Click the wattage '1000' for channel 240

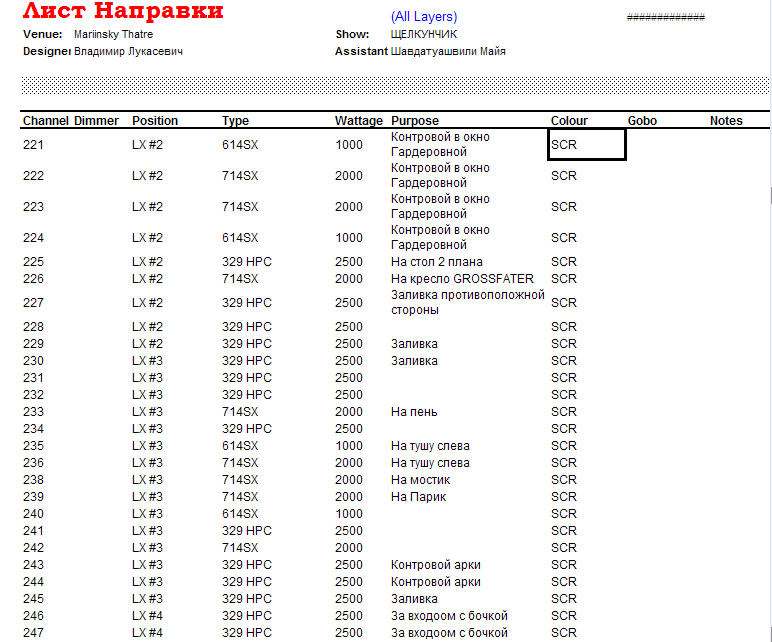[349, 514]
